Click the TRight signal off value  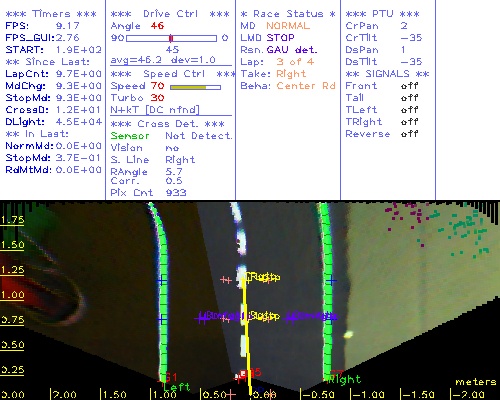[409, 122]
